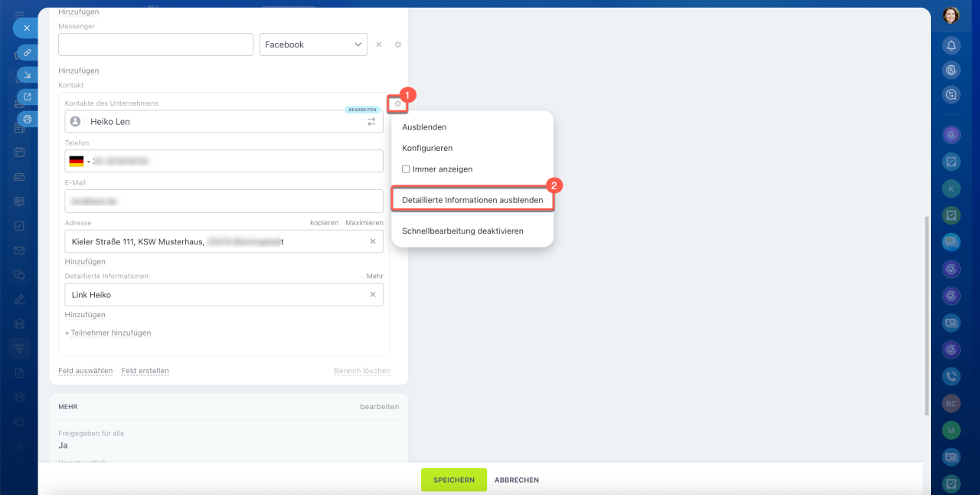Remove the Facebook messenger entry with X
The image size is (980, 495).
pos(378,44)
